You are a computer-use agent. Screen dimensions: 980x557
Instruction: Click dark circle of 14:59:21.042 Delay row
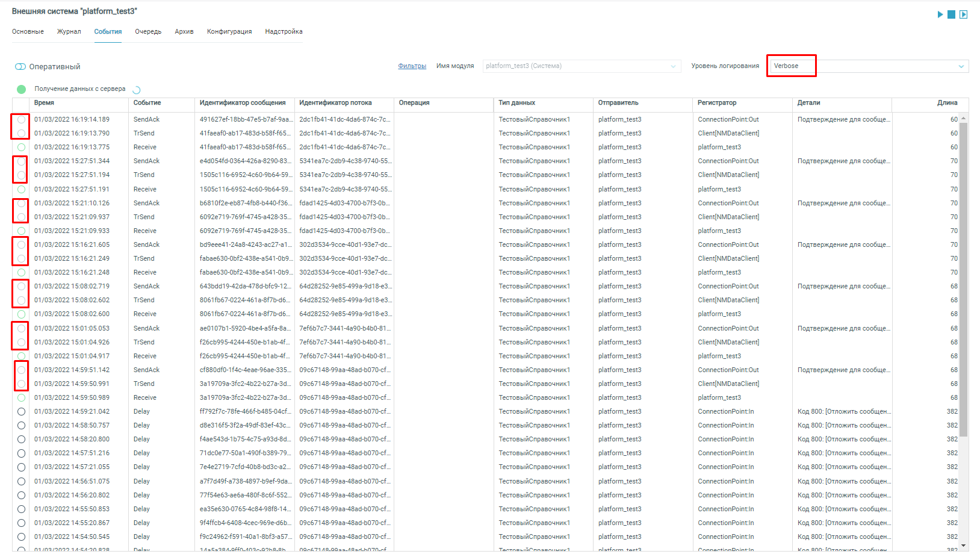[22, 412]
